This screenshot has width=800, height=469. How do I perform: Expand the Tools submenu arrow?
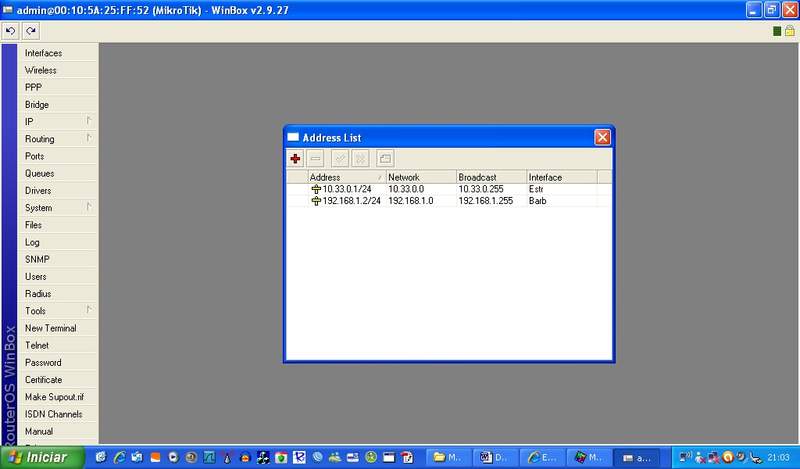point(89,310)
